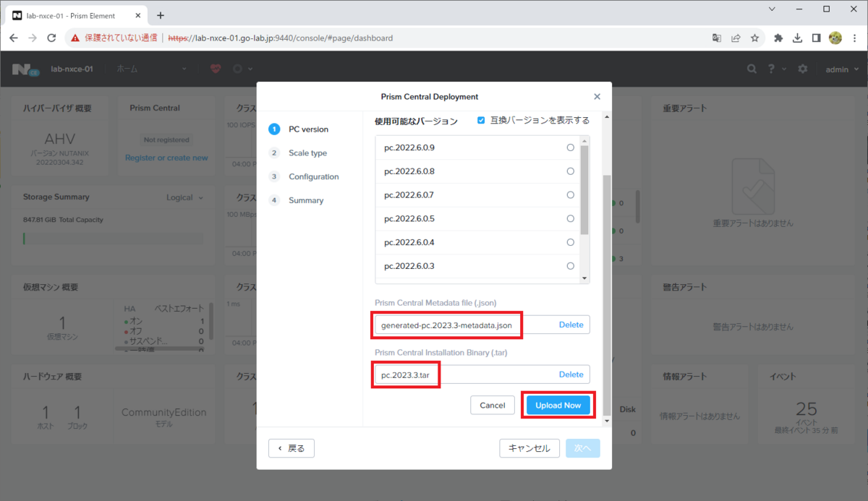Click the Nutanix logo in Prism header
Viewport: 868px width, 501px height.
point(25,69)
